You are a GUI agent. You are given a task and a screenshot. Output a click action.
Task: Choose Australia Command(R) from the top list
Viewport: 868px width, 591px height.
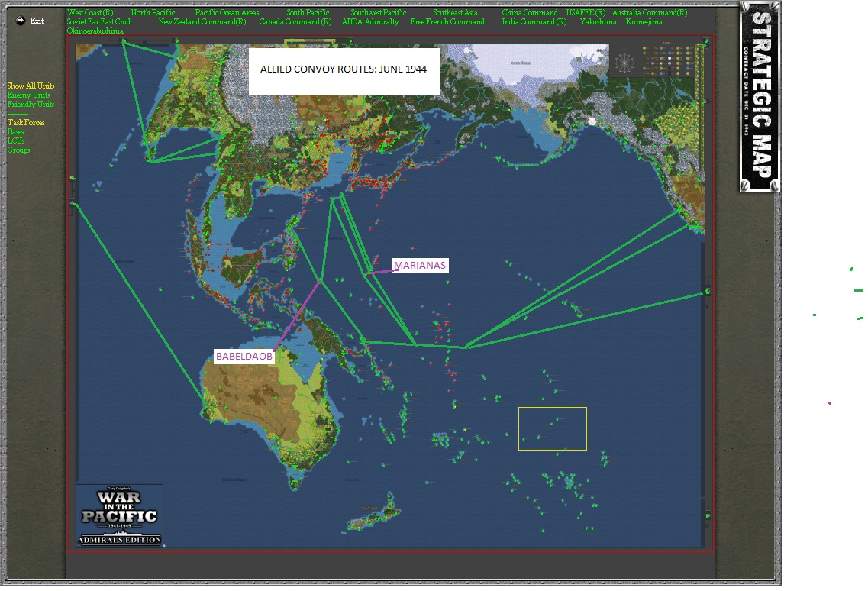point(650,12)
